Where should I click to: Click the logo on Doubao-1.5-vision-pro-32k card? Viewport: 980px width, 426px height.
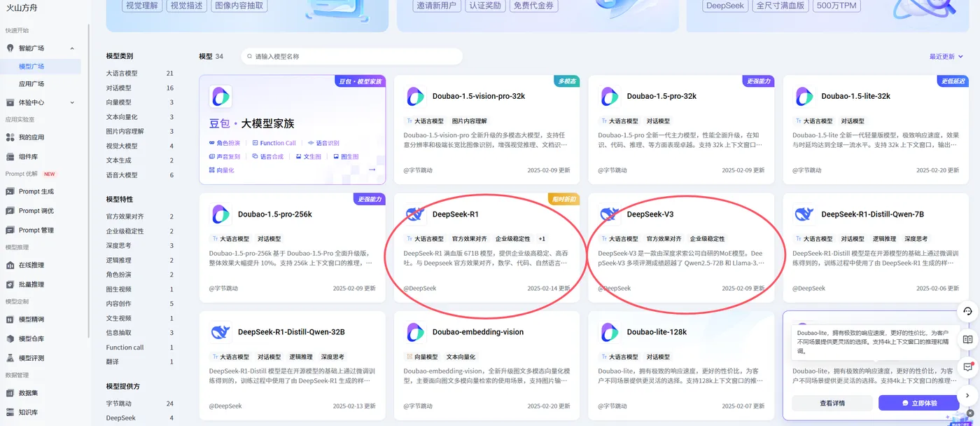point(415,97)
